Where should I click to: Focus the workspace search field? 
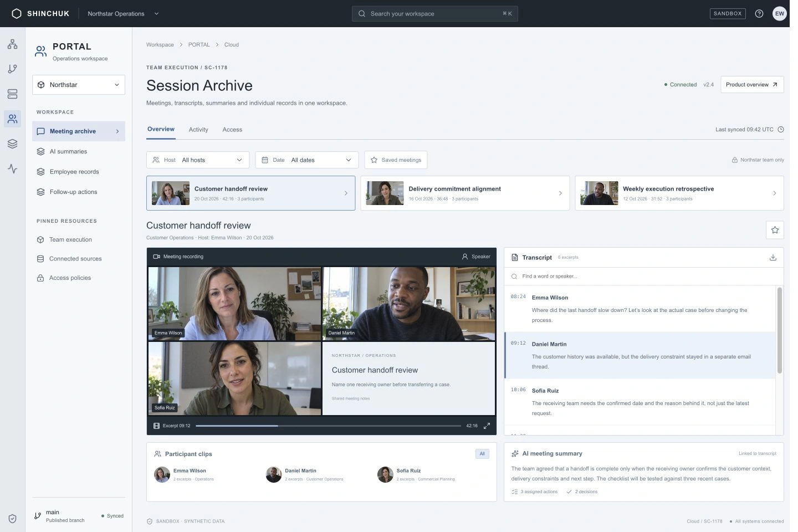pos(435,14)
